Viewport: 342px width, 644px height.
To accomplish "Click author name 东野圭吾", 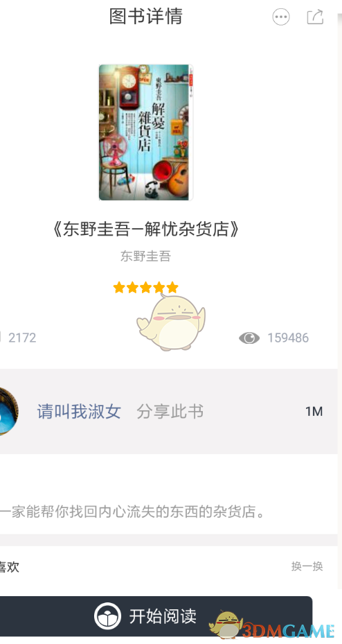I will pyautogui.click(x=145, y=256).
